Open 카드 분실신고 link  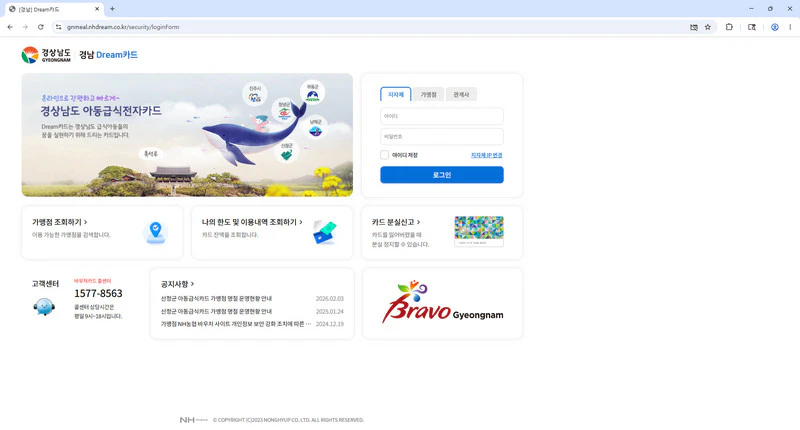click(396, 222)
